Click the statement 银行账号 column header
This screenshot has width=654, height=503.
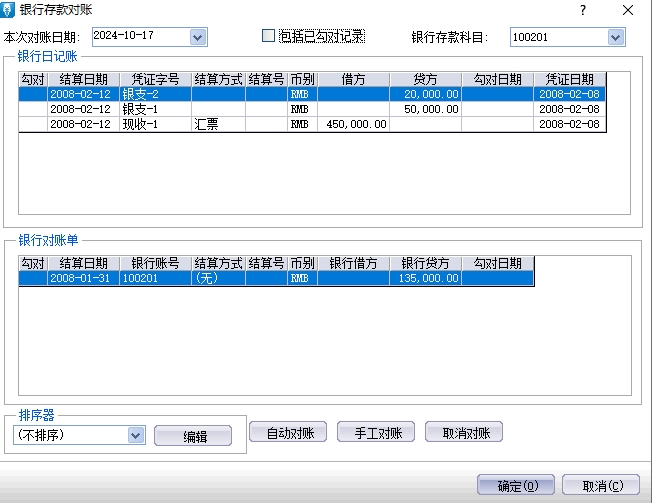coord(155,264)
